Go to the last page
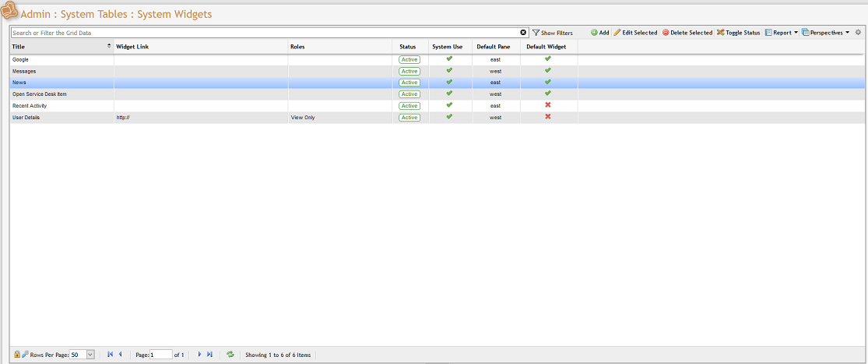This screenshot has width=868, height=364. [210, 355]
